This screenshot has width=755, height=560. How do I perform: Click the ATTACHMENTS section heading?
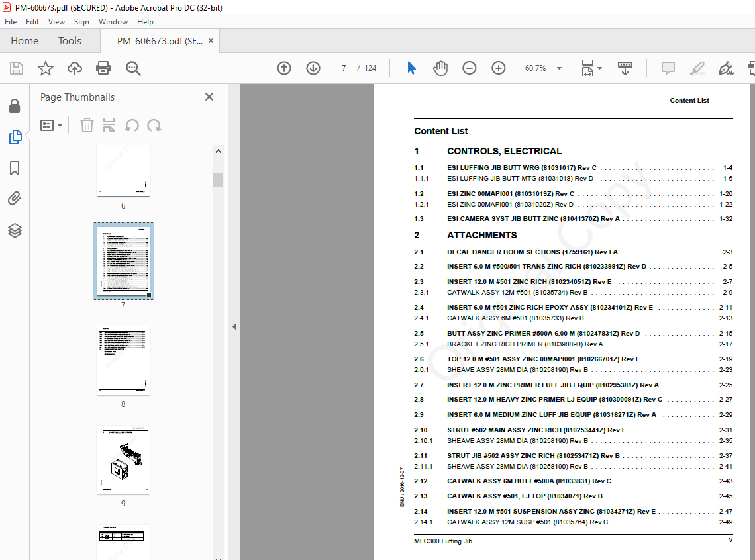point(482,235)
